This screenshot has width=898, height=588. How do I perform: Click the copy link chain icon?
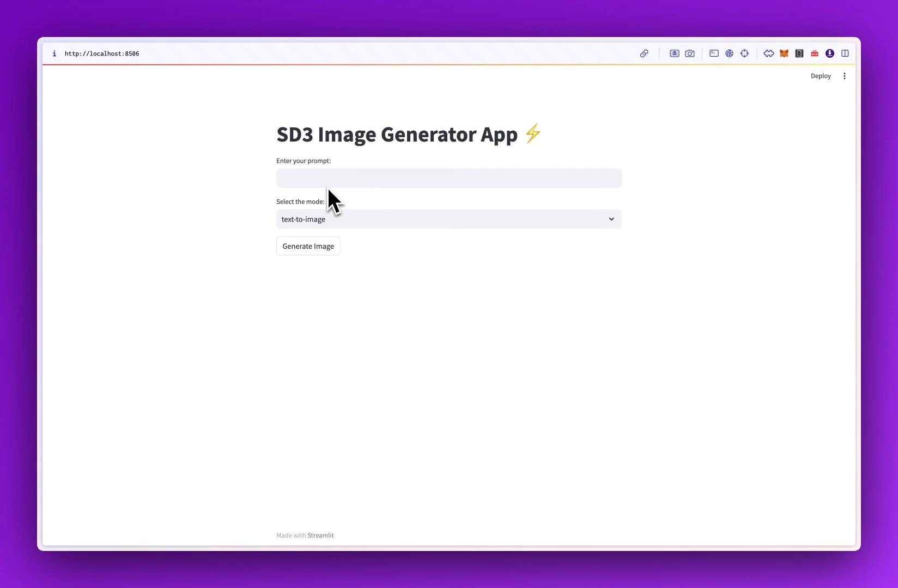pyautogui.click(x=644, y=53)
